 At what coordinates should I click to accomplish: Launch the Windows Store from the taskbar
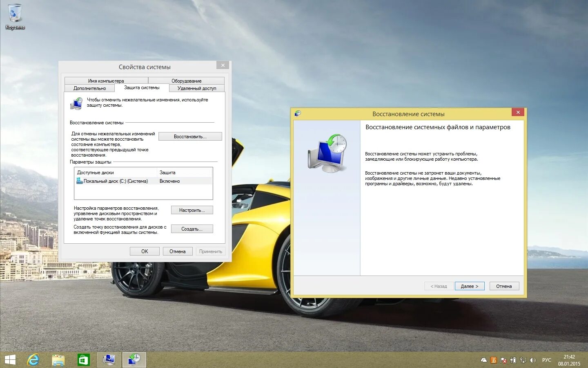point(84,360)
